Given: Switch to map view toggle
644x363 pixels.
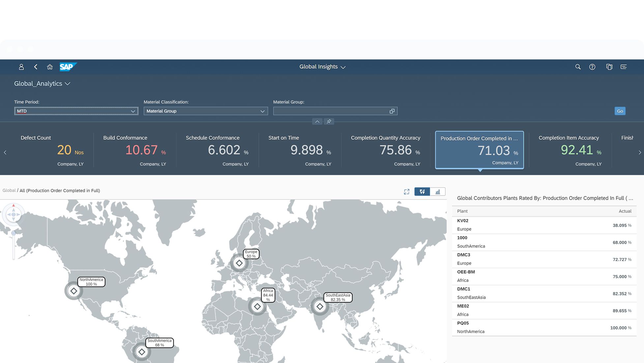Looking at the screenshot, I should pos(422,192).
